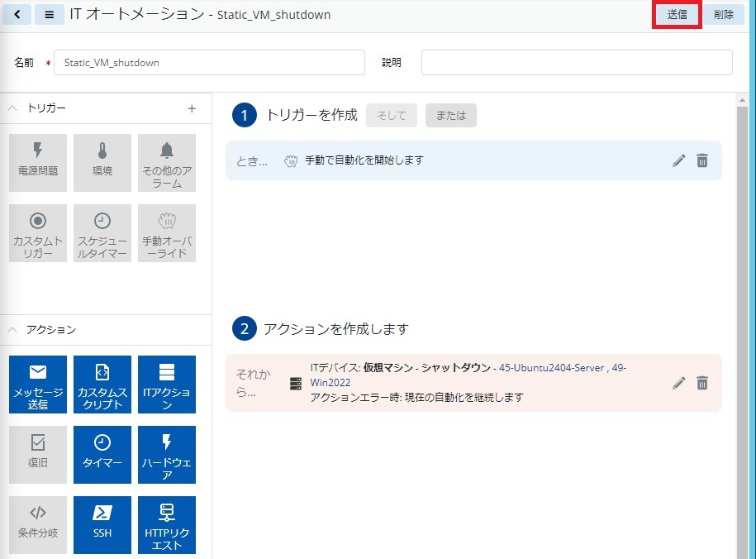
Task: Add the ハードウェア action
Action: click(167, 455)
